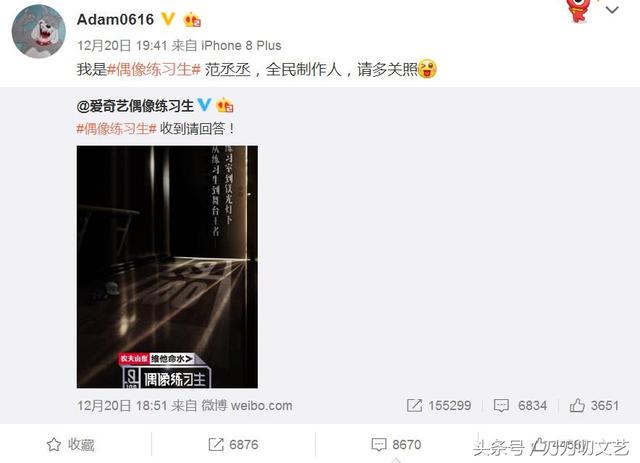This screenshot has width=640, height=463.
Task: Open the #偶像练习生# hashtag in the main post
Action: pos(154,69)
